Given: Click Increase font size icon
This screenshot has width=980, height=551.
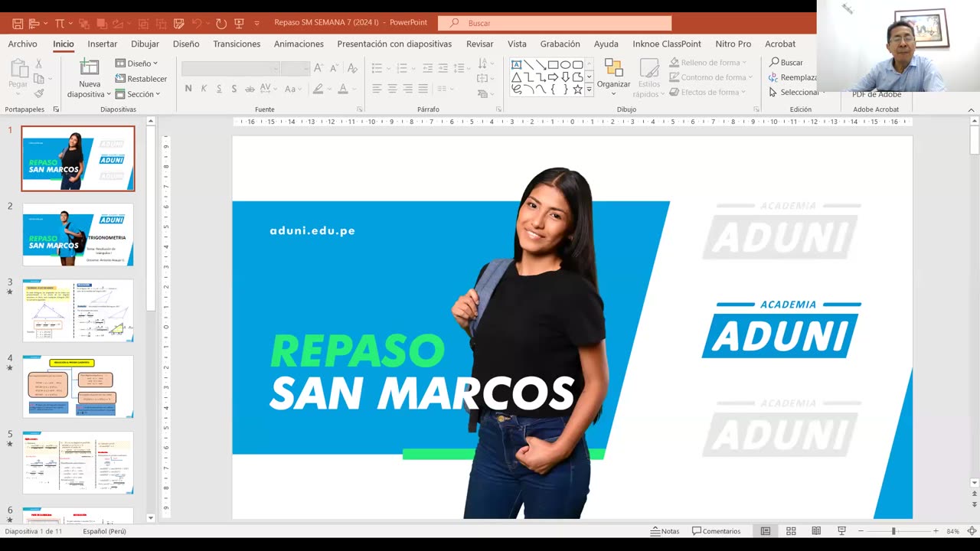Looking at the screenshot, I should (318, 68).
